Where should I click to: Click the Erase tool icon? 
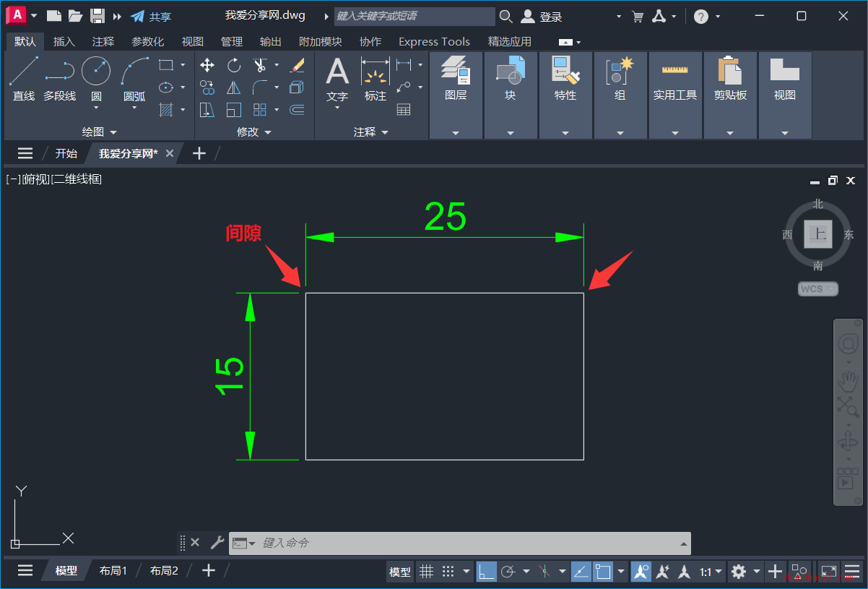297,66
